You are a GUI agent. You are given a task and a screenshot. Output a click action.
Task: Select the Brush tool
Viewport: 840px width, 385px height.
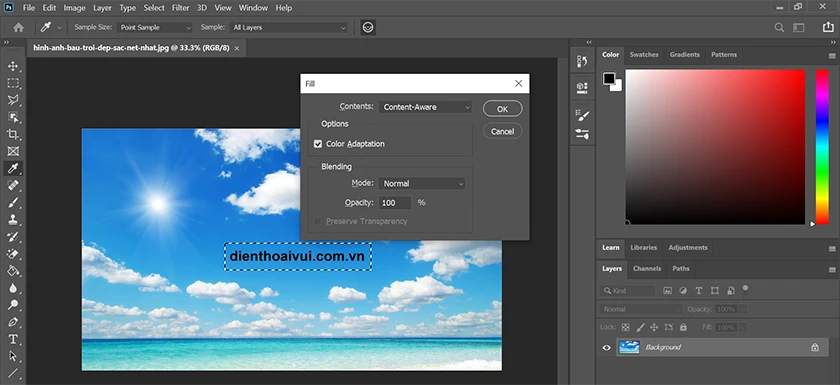coord(13,203)
